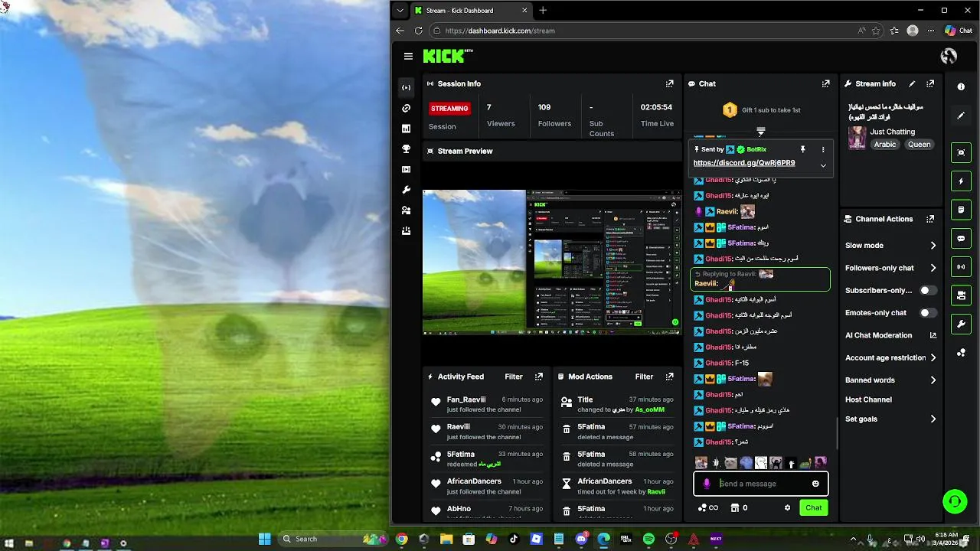Image resolution: width=980 pixels, height=551 pixels.
Task: Open the browser tab list dropdown
Action: pos(400,11)
